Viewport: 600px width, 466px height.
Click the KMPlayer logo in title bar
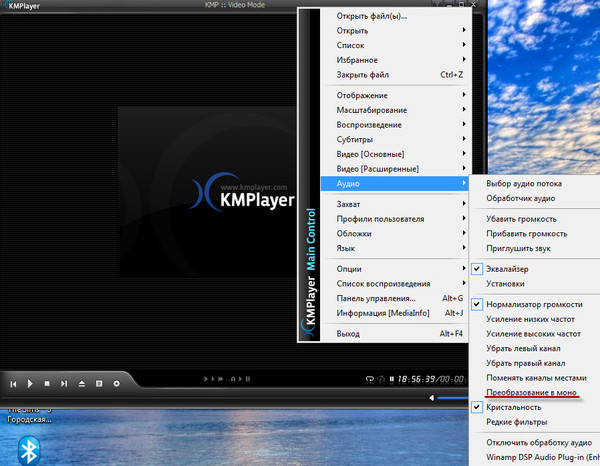click(20, 6)
